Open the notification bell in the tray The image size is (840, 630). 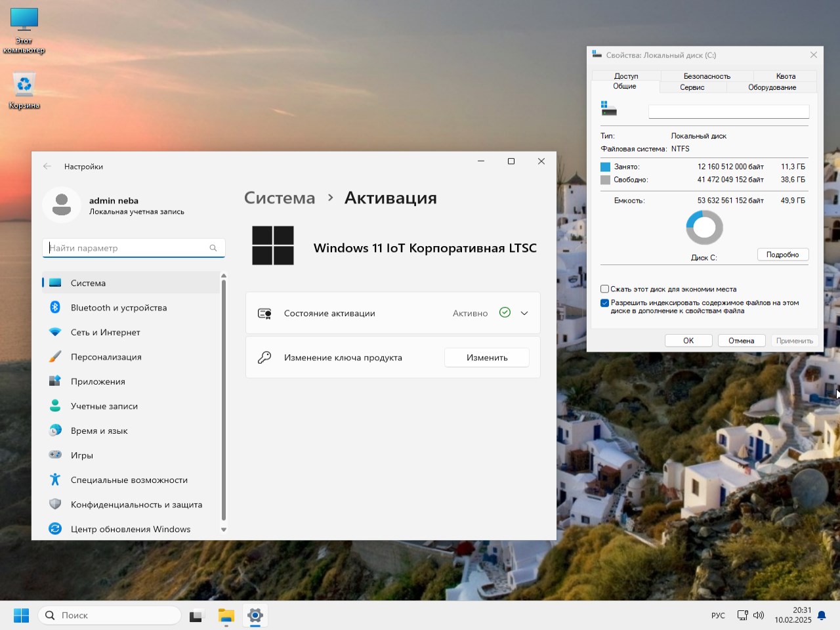pyautogui.click(x=822, y=616)
